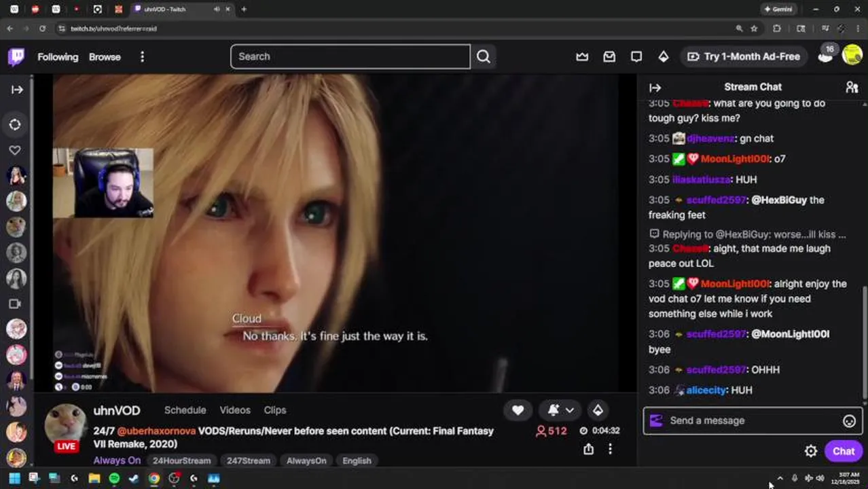Collapse the Stream Chat panel
This screenshot has height=489, width=868.
pos(655,87)
